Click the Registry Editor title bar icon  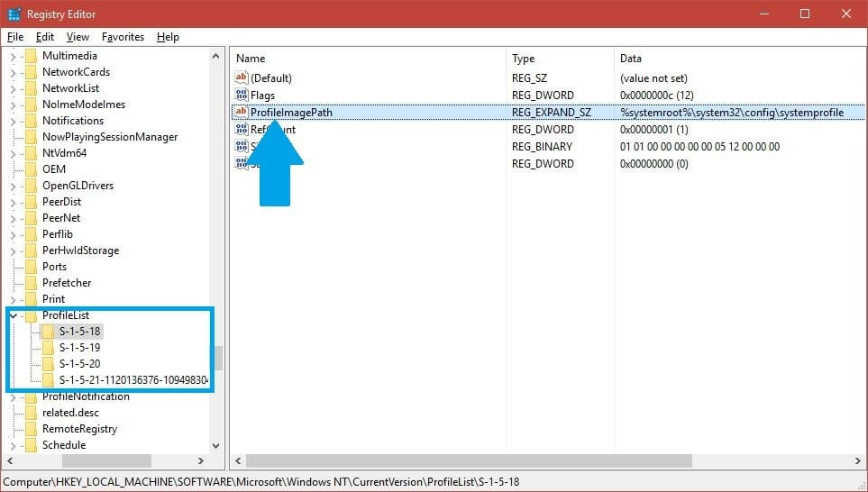14,14
